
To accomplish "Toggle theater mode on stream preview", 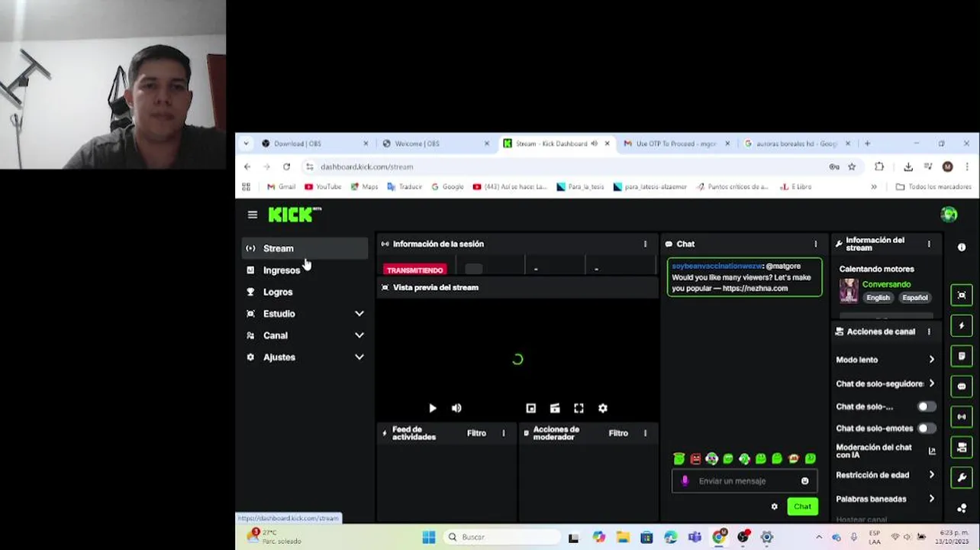I will [555, 409].
